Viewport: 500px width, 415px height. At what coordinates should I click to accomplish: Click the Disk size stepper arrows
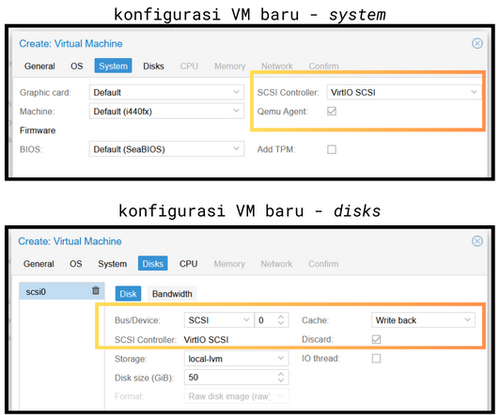(281, 377)
